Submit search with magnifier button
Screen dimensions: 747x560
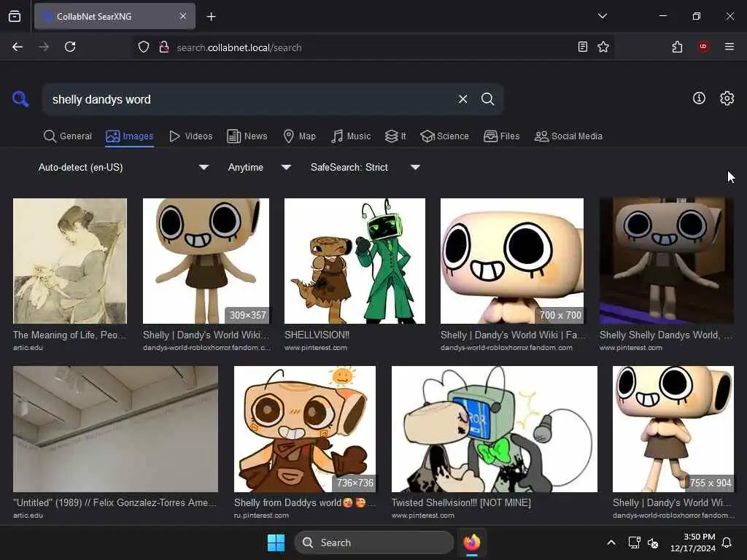[x=487, y=99]
